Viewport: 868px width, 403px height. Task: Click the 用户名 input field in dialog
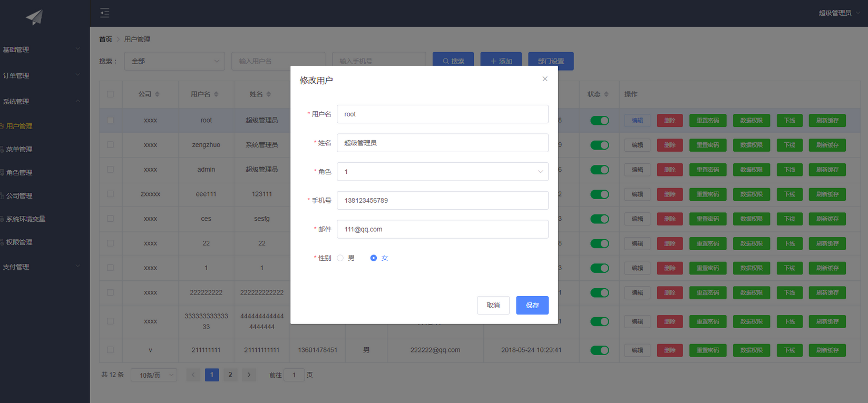pos(443,114)
